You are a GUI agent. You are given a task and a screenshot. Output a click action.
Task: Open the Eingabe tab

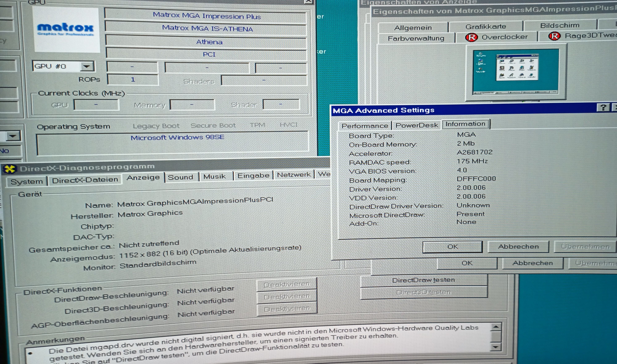pyautogui.click(x=253, y=175)
